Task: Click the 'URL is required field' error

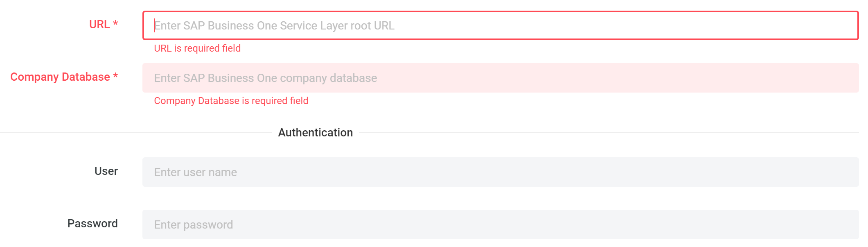Action: (197, 48)
